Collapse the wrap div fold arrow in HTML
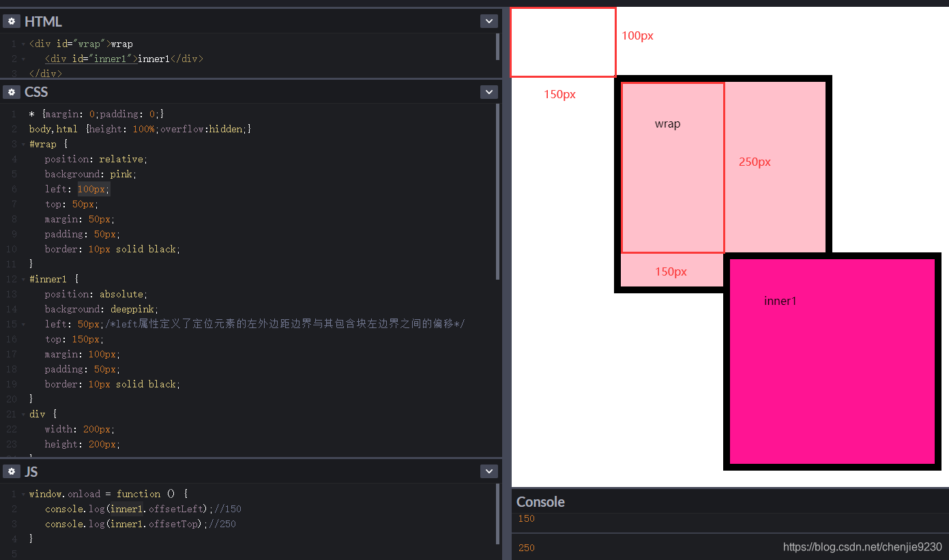The image size is (949, 560). click(23, 44)
